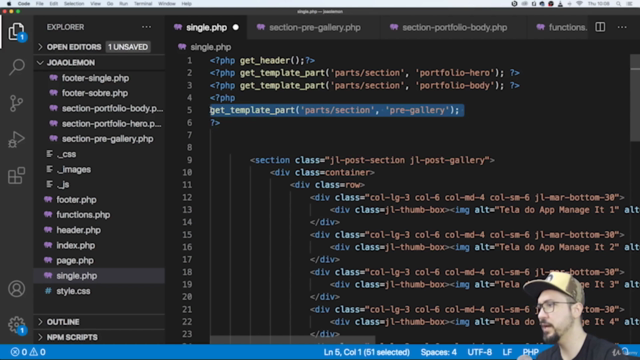Click the horizontal scrollbar under the code
This screenshot has height=360, width=640.
point(292,340)
